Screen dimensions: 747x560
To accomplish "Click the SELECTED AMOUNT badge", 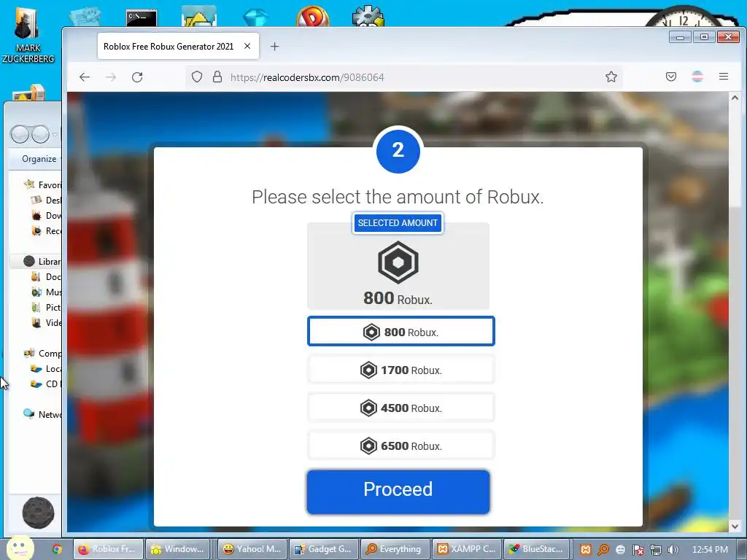I will tap(398, 223).
